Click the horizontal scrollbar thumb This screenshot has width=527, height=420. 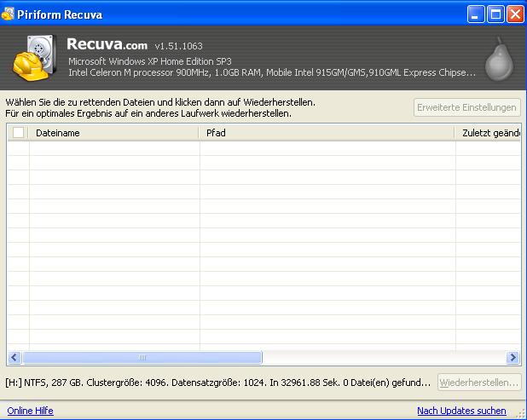click(x=142, y=357)
